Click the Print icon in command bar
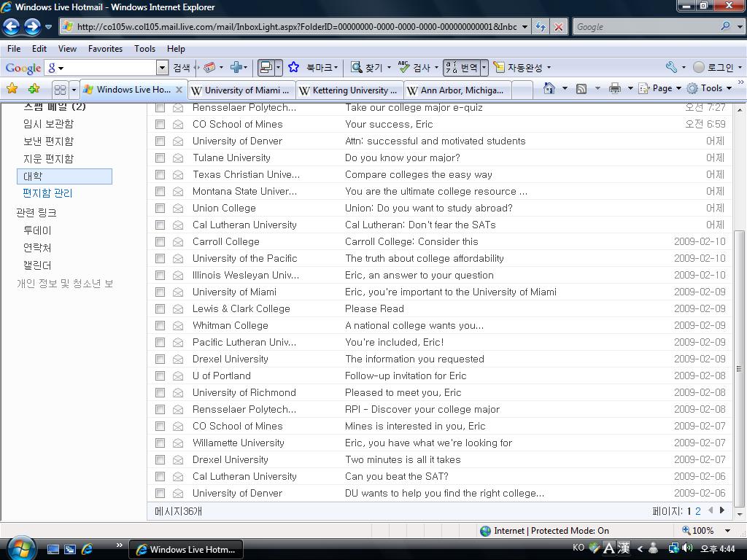 click(615, 89)
